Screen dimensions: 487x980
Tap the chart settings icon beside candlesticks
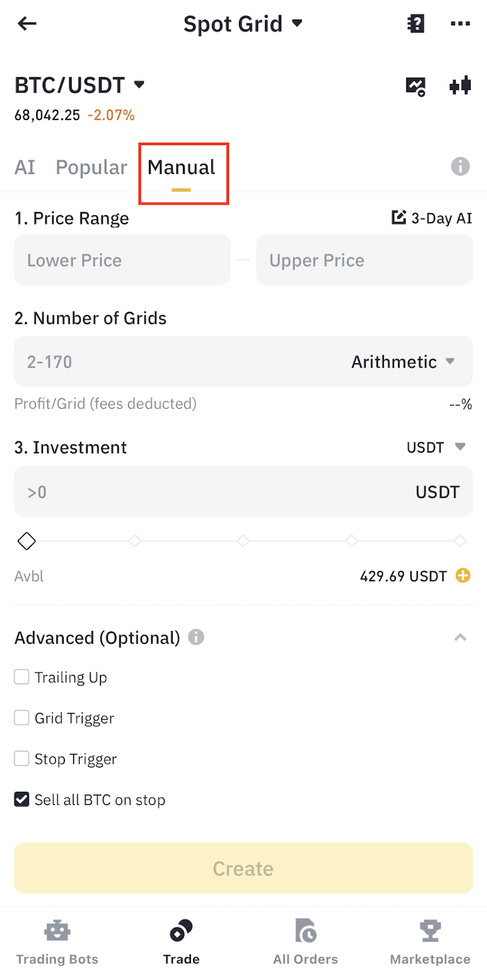click(416, 86)
